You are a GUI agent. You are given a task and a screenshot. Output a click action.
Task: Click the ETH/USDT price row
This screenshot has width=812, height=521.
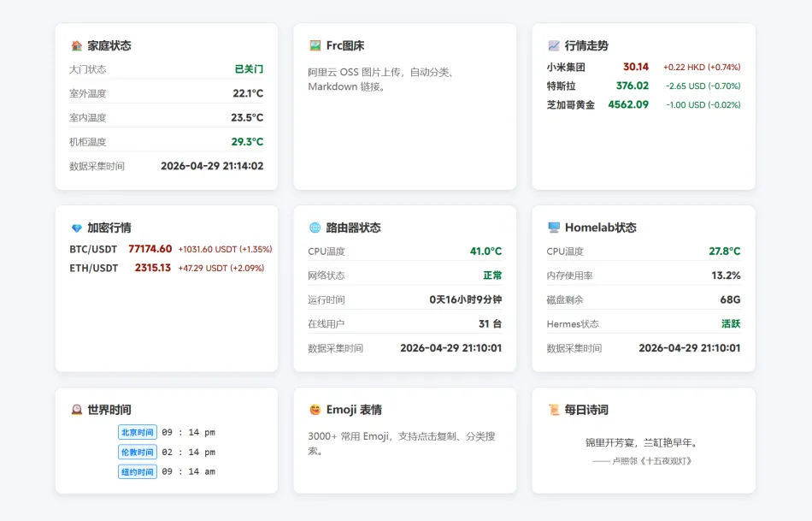pyautogui.click(x=167, y=268)
